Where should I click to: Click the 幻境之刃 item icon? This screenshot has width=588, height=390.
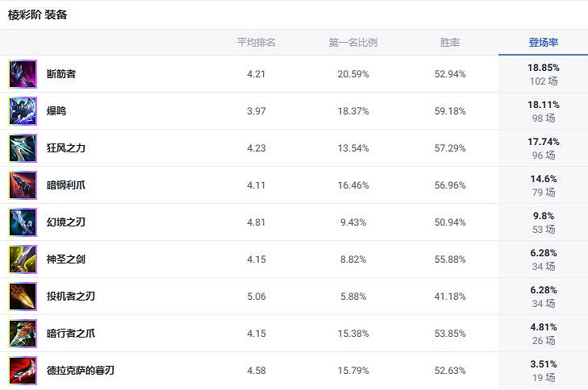point(23,222)
